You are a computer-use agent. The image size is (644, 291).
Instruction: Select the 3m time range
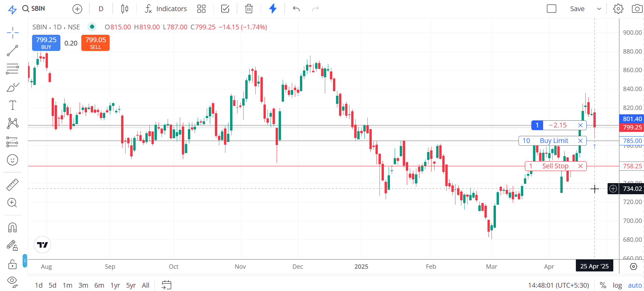(x=83, y=285)
